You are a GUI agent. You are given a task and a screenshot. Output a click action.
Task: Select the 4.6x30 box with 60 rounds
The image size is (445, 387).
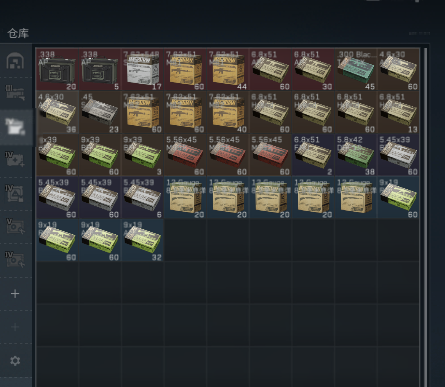[398, 69]
